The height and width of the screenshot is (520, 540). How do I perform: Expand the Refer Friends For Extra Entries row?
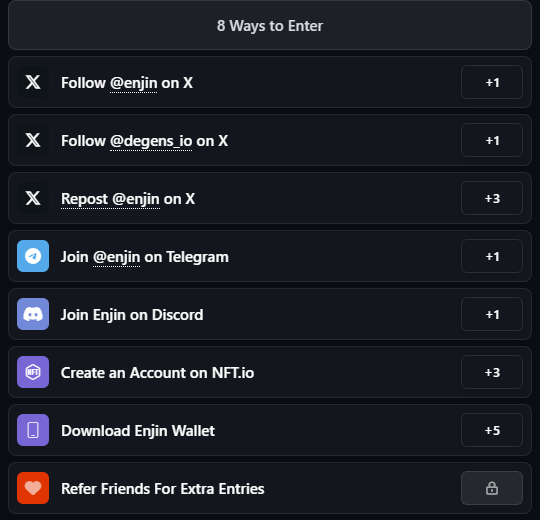pos(270,488)
